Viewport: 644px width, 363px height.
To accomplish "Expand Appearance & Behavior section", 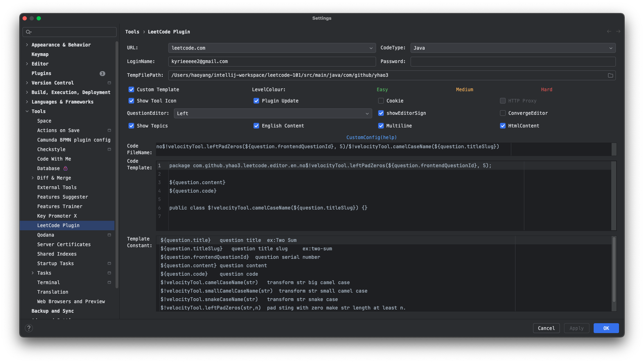I will 27,45.
